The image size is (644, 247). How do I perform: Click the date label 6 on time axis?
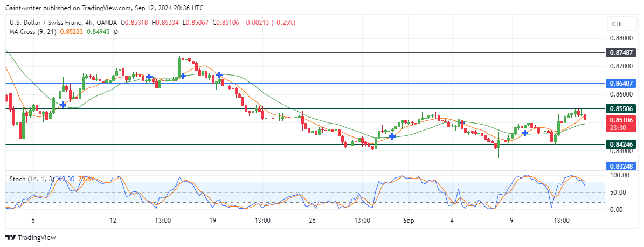(x=33, y=221)
